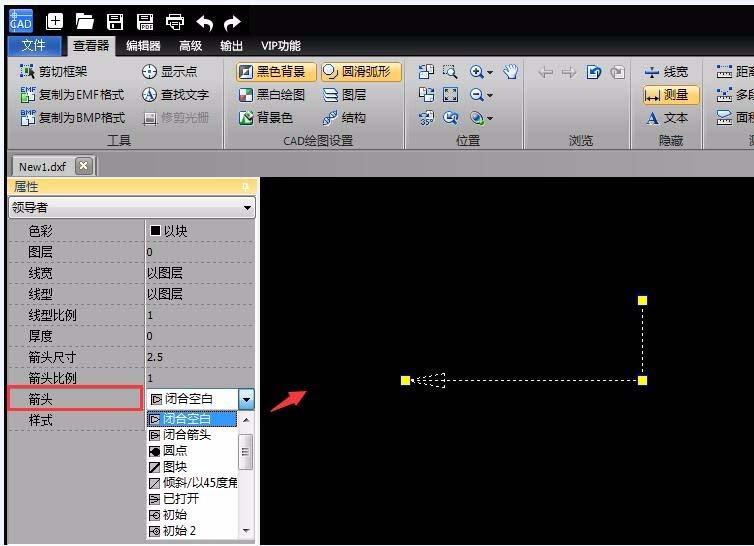Open a file using the folder icon
This screenshot has width=754, height=546.
[85, 21]
